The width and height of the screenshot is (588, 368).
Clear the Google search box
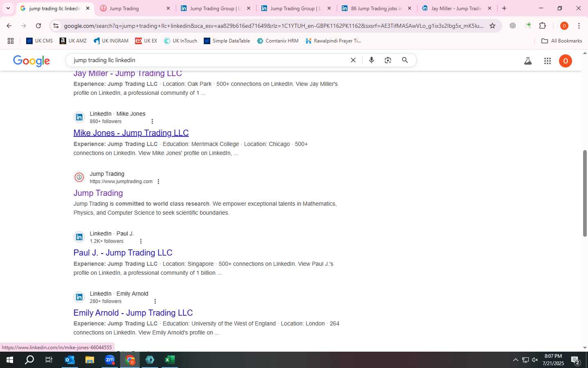point(353,60)
